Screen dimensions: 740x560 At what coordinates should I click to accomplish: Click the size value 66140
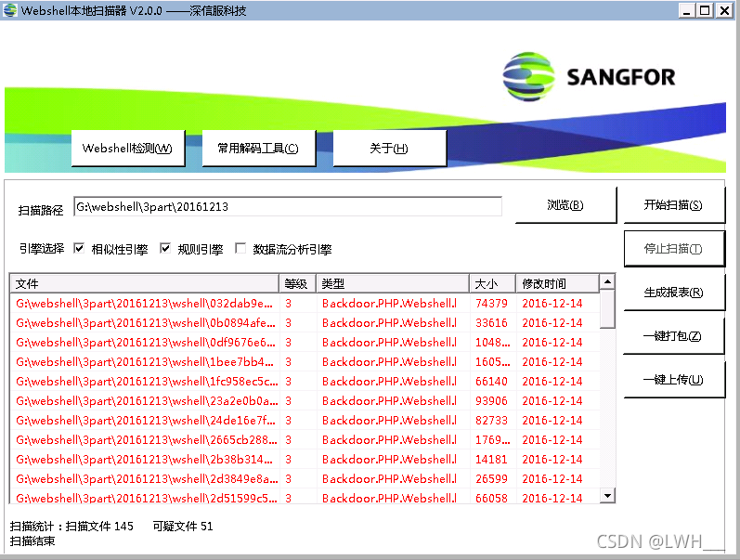click(491, 382)
